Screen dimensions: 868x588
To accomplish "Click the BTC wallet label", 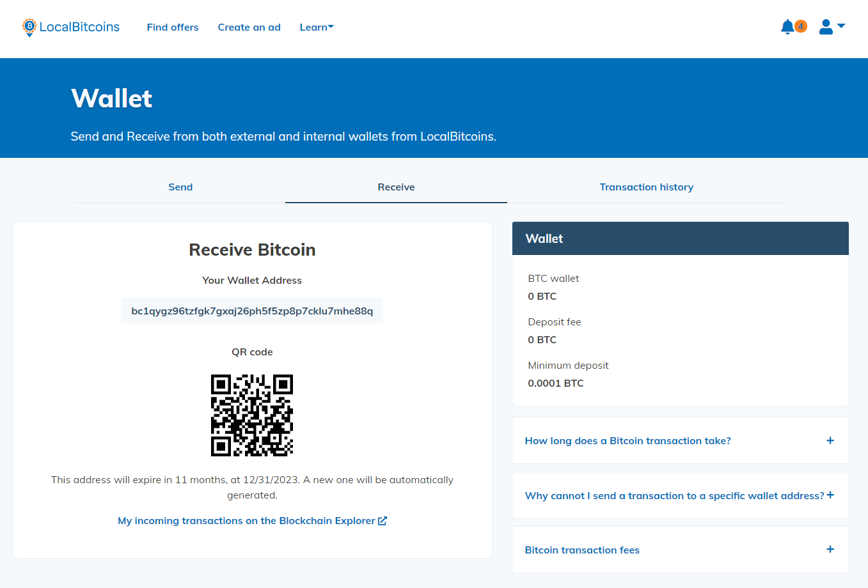I will (553, 279).
